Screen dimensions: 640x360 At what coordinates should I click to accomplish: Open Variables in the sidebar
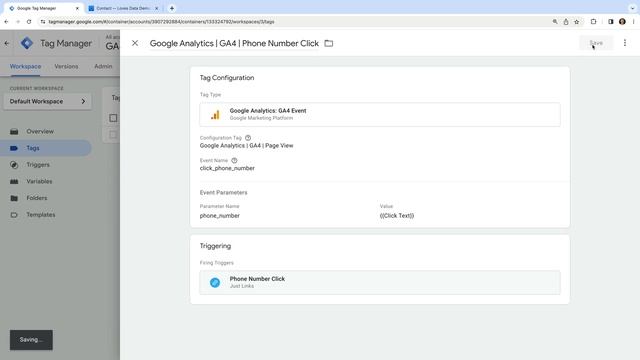(39, 181)
